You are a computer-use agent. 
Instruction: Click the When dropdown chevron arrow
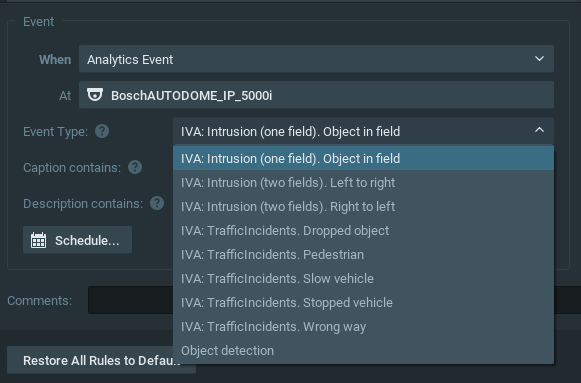pos(540,59)
